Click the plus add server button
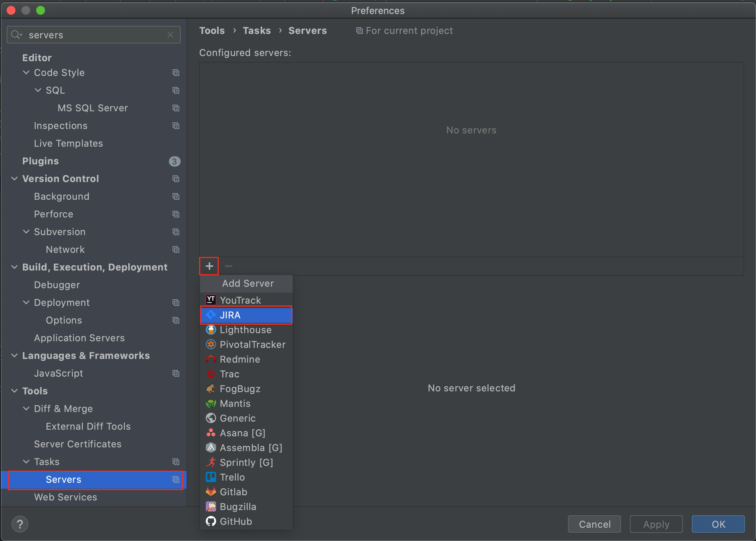756x541 pixels. coord(209,266)
